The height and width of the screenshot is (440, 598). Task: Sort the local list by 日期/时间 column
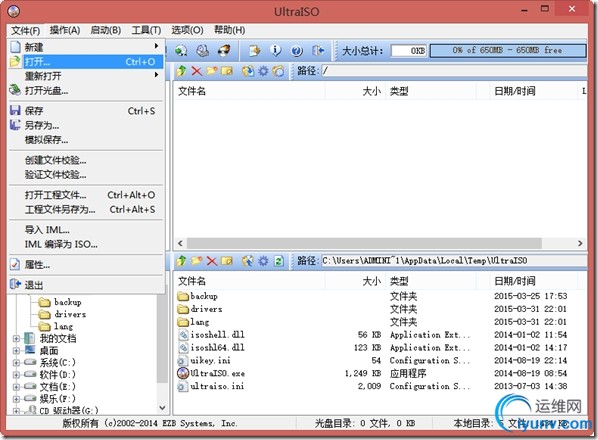pos(533,281)
